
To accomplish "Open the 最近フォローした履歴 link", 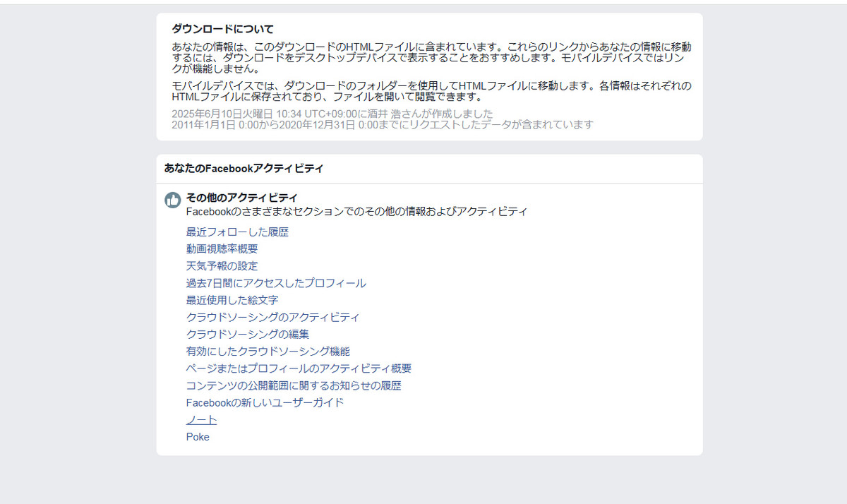I will (237, 232).
